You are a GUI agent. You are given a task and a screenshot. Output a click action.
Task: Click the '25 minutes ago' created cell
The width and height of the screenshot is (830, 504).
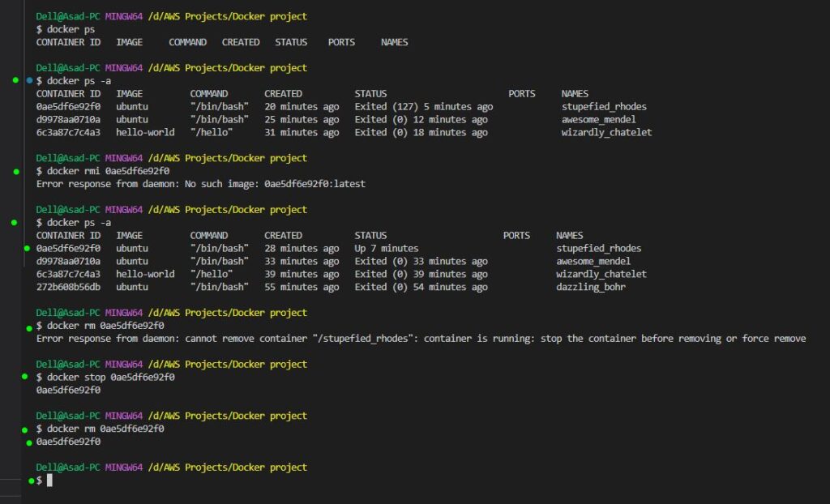302,120
